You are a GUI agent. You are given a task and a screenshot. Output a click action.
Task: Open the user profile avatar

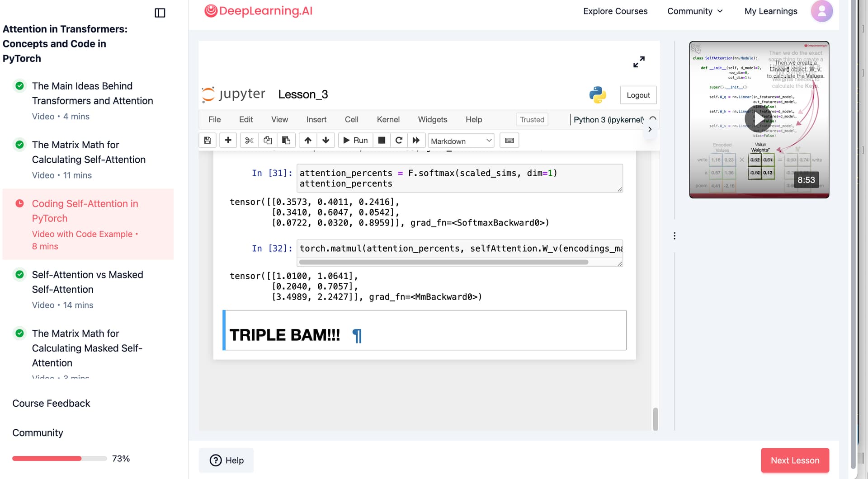tap(822, 11)
